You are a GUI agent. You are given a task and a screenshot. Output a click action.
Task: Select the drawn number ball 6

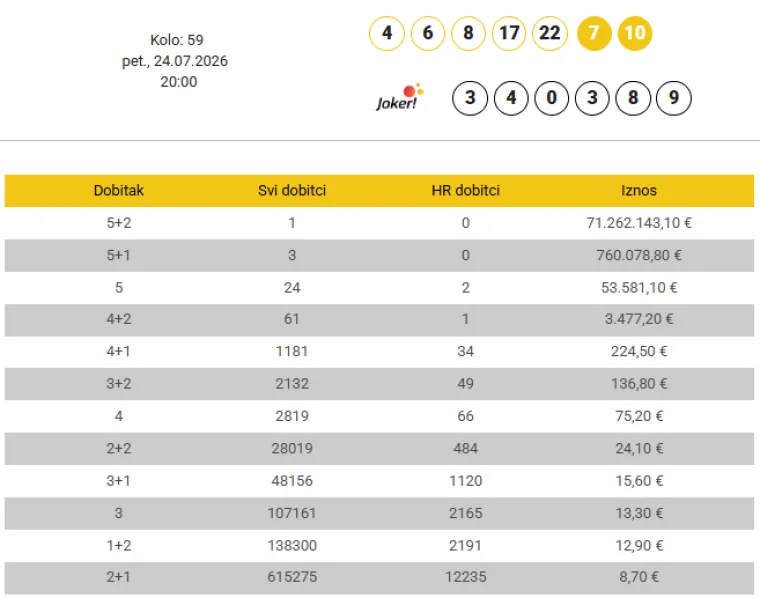[x=428, y=33]
